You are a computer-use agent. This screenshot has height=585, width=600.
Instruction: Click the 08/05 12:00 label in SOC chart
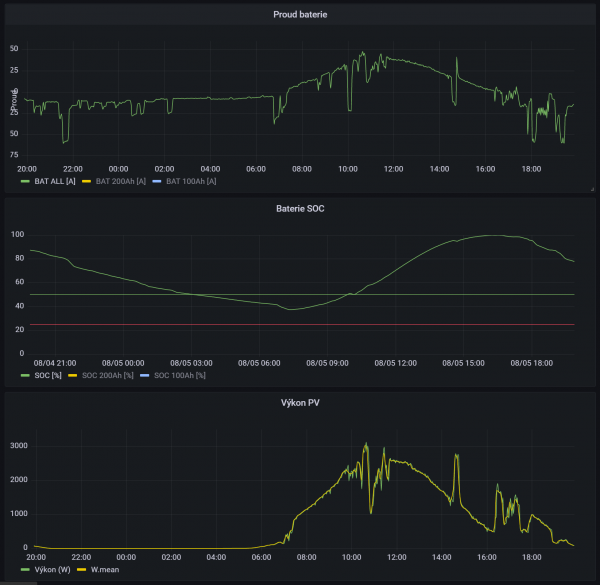click(395, 363)
